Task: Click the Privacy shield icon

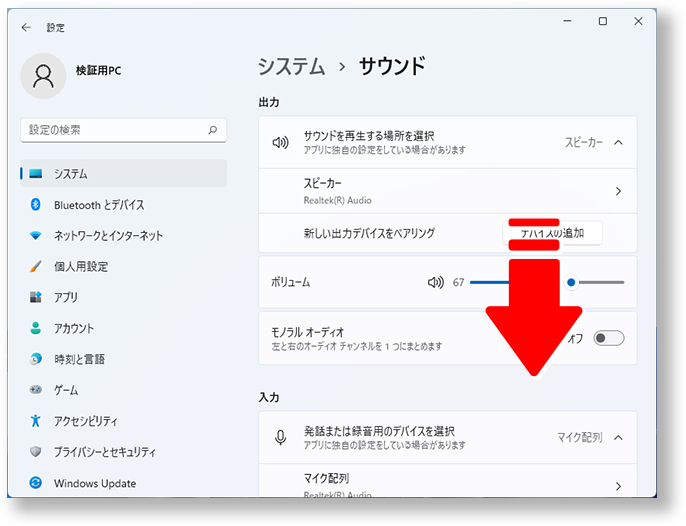Action: [x=35, y=452]
